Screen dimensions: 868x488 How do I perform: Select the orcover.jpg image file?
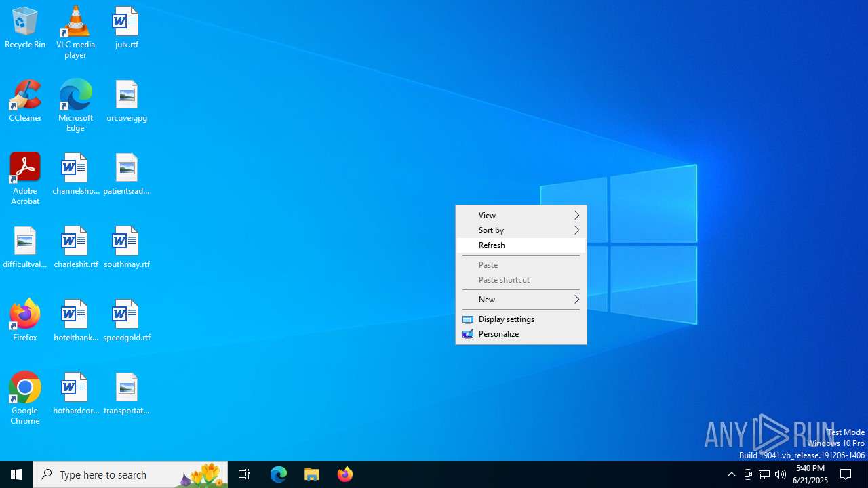[x=127, y=101]
